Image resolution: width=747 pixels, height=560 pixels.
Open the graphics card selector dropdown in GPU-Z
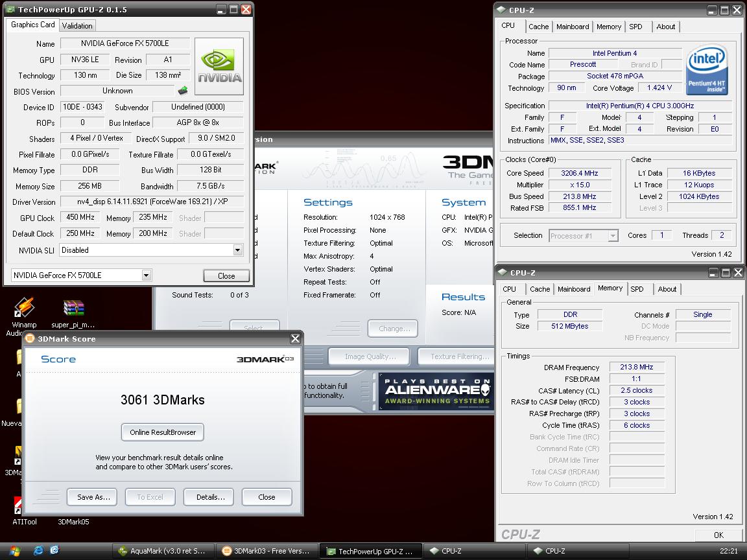pos(147,275)
